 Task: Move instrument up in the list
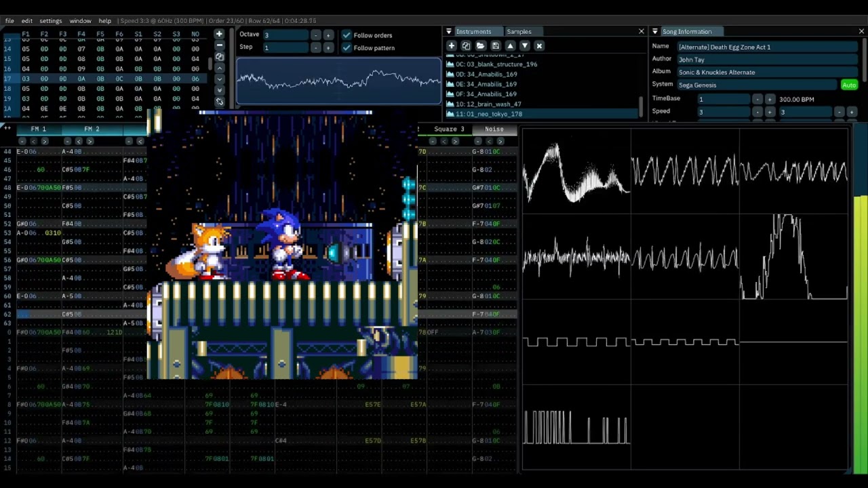510,46
